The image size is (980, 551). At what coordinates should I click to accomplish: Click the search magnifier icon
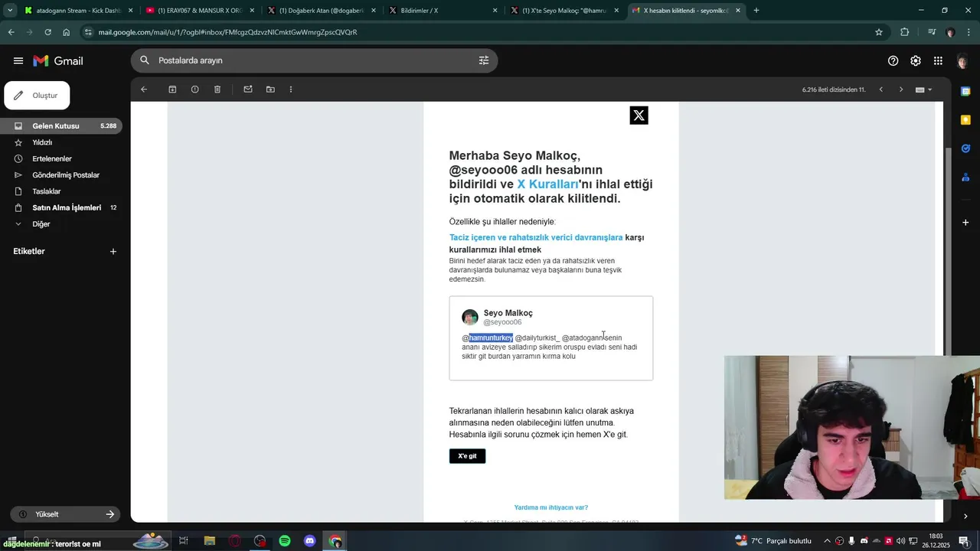click(145, 60)
